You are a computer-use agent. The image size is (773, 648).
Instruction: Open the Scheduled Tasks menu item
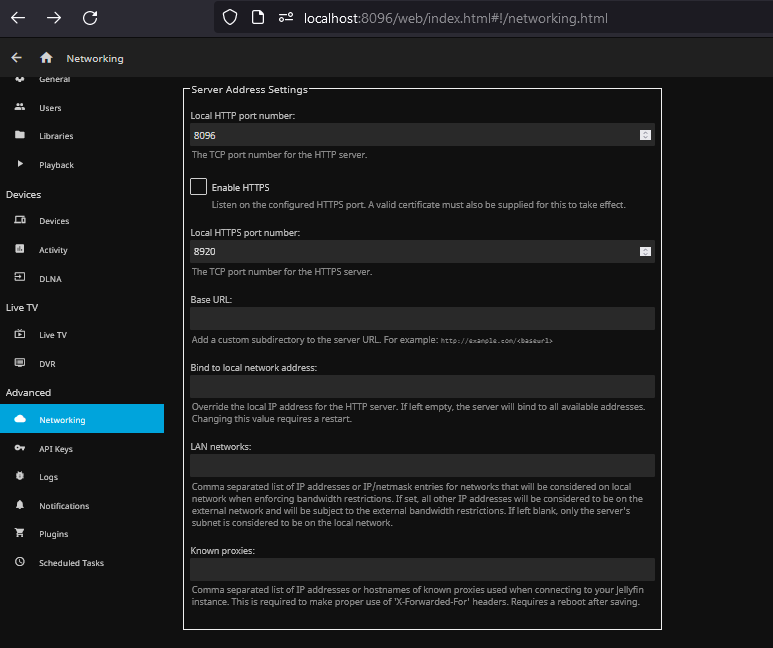(71, 563)
